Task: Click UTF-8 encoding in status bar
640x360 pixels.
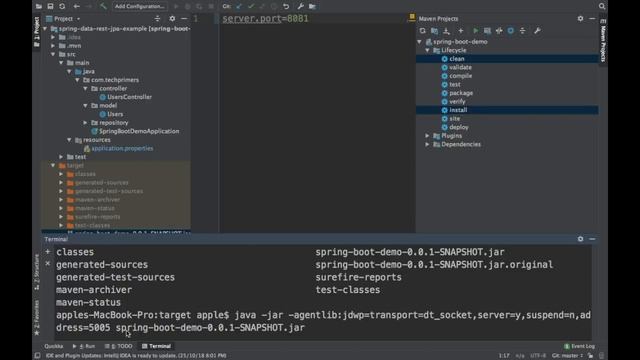Action: [538, 356]
